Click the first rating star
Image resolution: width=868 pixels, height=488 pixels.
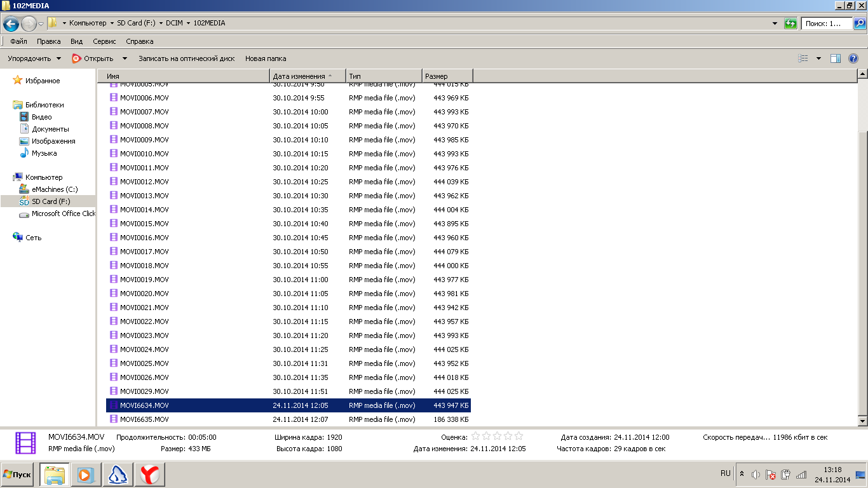pyautogui.click(x=475, y=437)
